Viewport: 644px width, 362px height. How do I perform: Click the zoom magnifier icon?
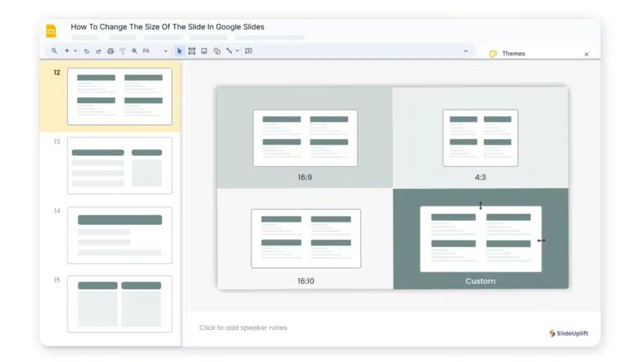pos(135,51)
